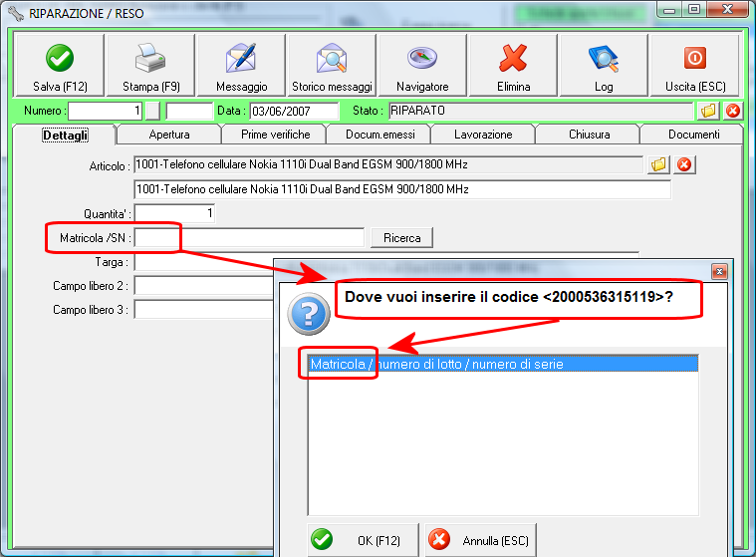Minimize the RIPARAZIONE / RESO window
The width and height of the screenshot is (756, 557).
pyautogui.click(x=669, y=10)
